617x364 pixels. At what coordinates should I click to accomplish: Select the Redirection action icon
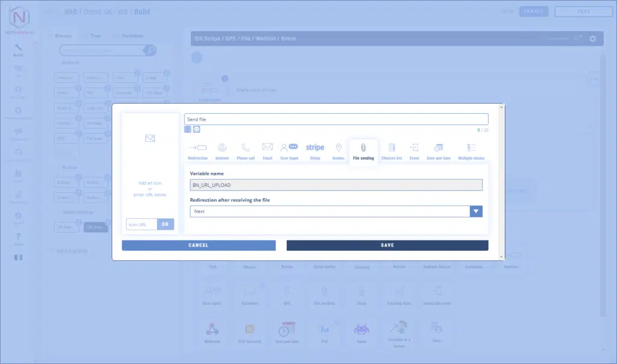pyautogui.click(x=198, y=148)
